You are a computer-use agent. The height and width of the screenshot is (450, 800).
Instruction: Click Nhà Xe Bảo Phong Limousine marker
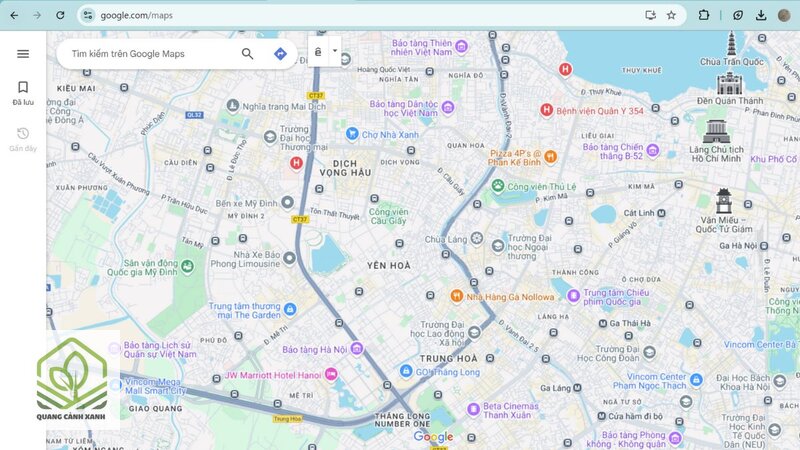[x=289, y=258]
